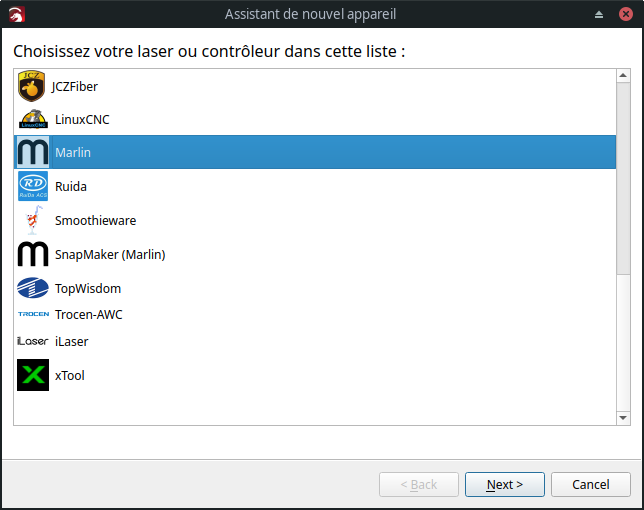The height and width of the screenshot is (510, 644).
Task: Click the TopWisdom blue oval icon
Action: pos(33,288)
